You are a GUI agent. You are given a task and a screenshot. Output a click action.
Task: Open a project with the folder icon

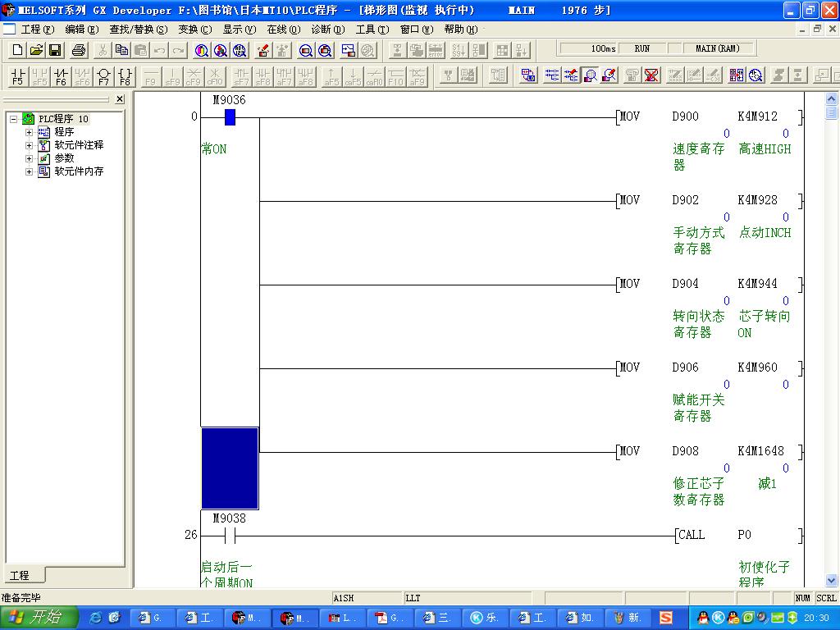(37, 50)
